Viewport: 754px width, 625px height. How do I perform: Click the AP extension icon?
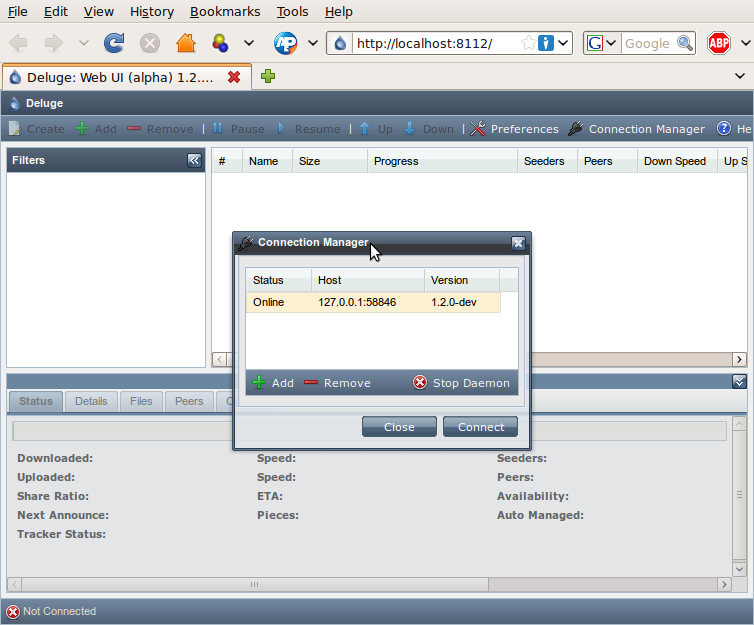[x=286, y=43]
